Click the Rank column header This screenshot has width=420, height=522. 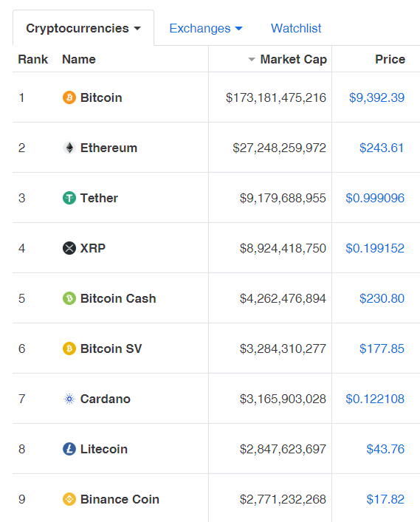33,59
